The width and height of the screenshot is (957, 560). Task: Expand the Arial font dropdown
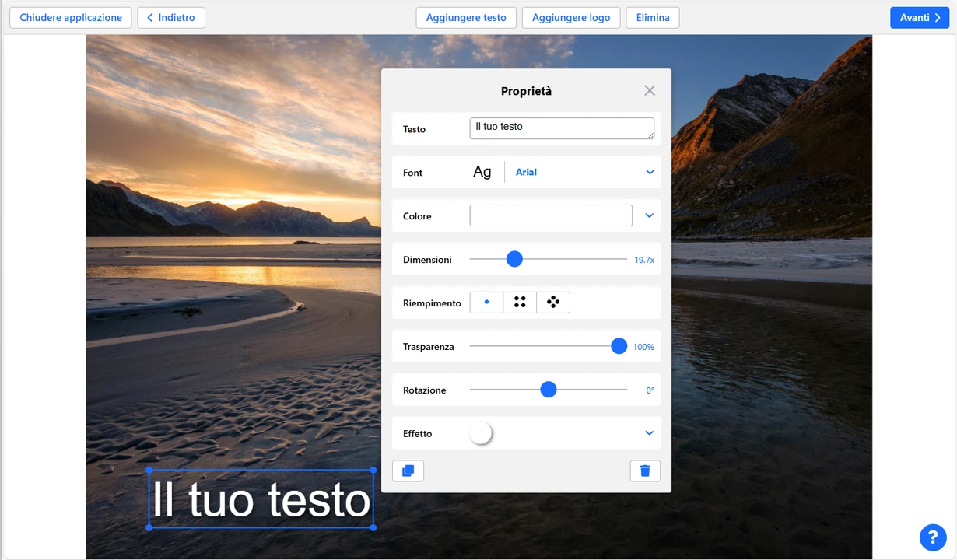point(650,173)
